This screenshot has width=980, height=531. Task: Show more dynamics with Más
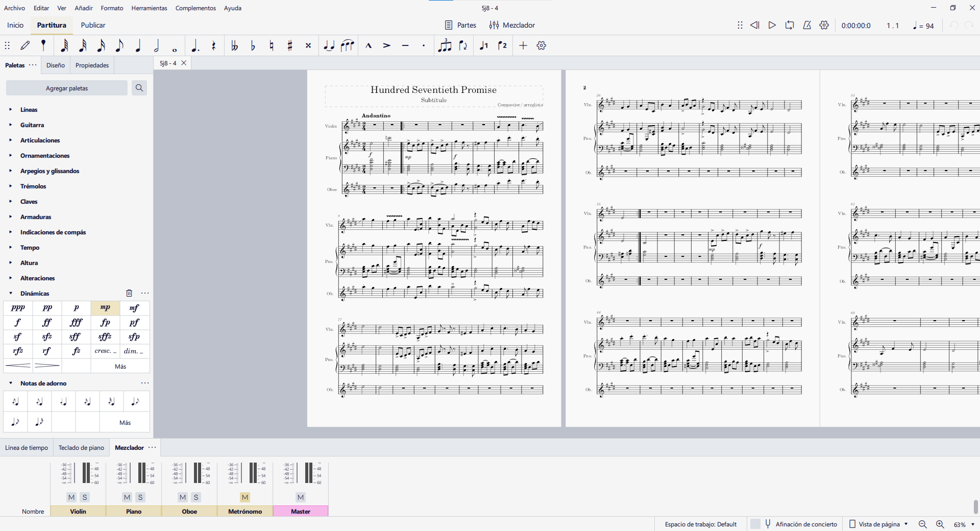pyautogui.click(x=120, y=366)
